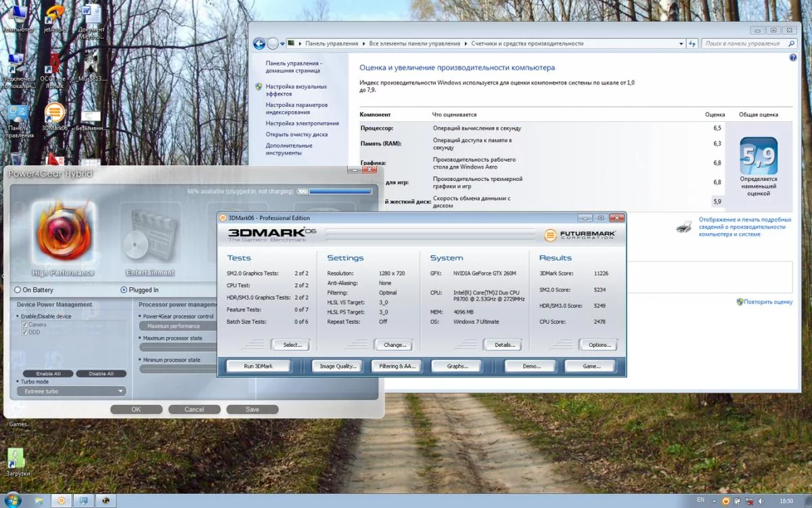The image size is (812, 508).
Task: Select the 3DMark06 desktop shortcut
Action: (55, 117)
